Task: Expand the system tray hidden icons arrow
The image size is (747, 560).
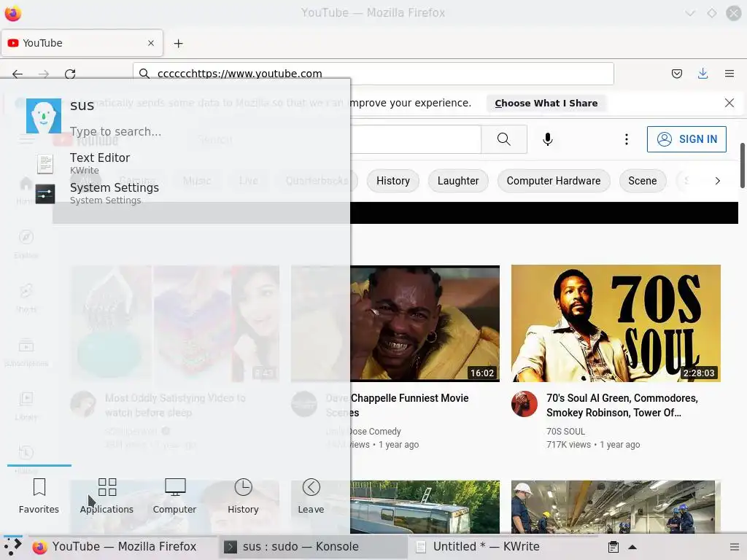Action: [x=632, y=547]
